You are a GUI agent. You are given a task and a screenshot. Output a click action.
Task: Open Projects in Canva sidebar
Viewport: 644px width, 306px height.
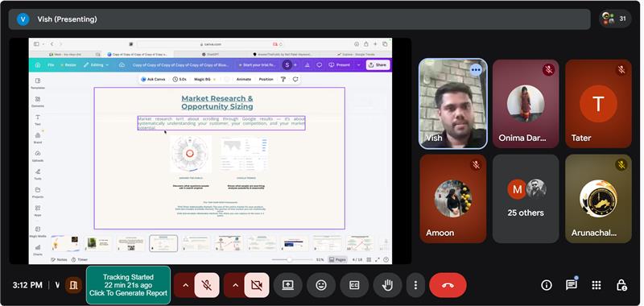point(38,192)
